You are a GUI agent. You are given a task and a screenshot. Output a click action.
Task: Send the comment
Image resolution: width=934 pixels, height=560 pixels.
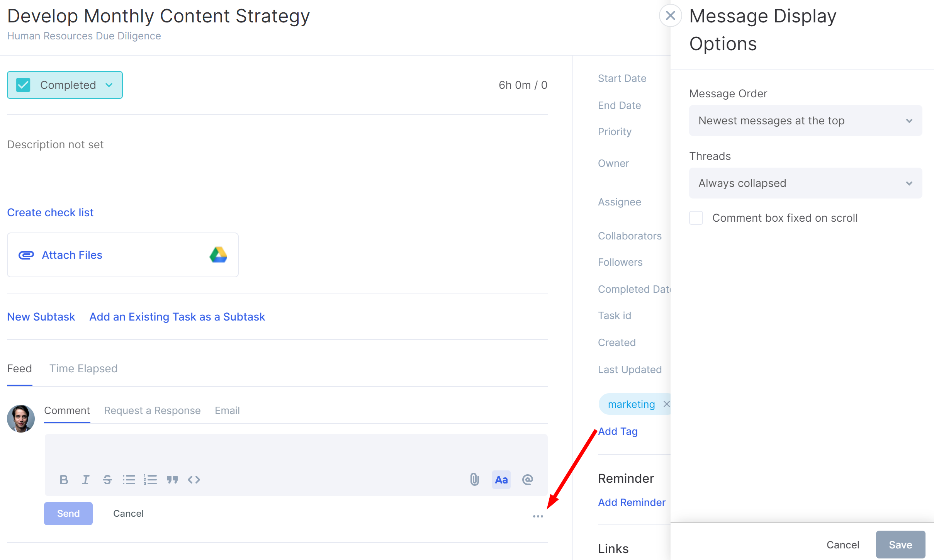pyautogui.click(x=68, y=514)
